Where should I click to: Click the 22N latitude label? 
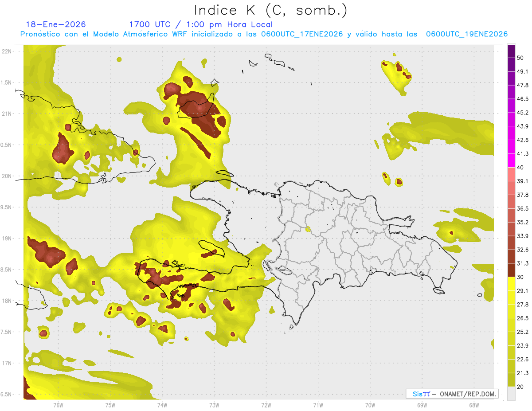(7, 51)
